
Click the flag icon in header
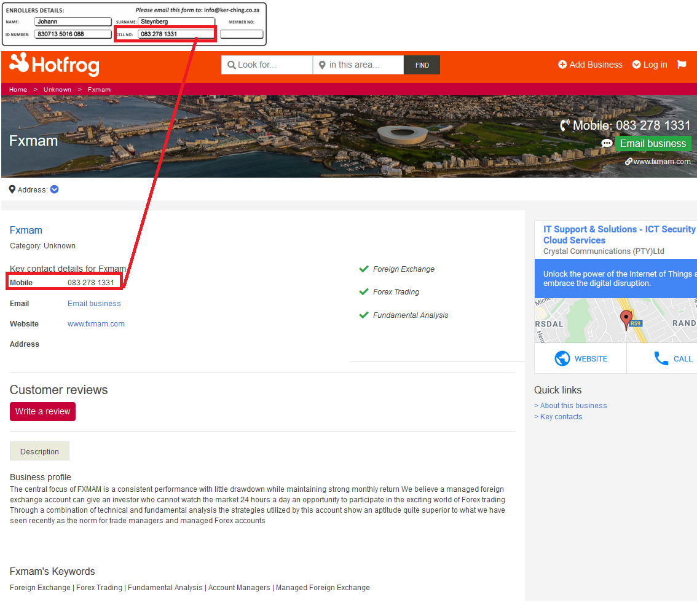(x=682, y=65)
